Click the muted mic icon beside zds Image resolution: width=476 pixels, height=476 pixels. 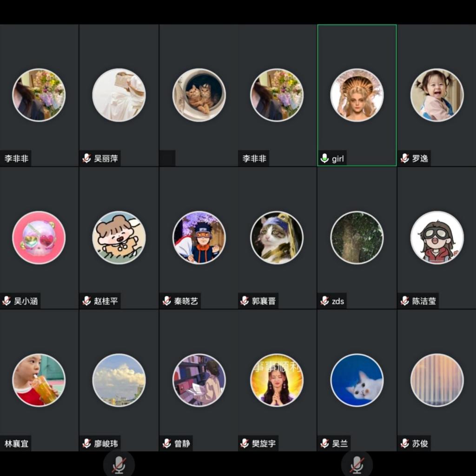324,301
